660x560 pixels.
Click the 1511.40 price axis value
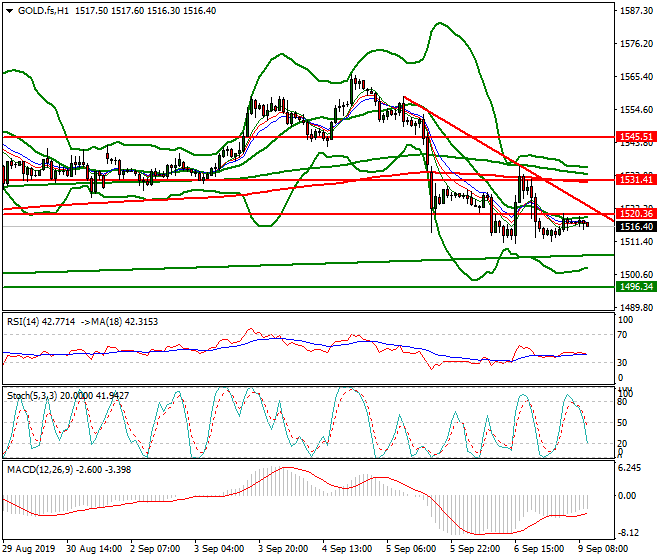[x=636, y=242]
